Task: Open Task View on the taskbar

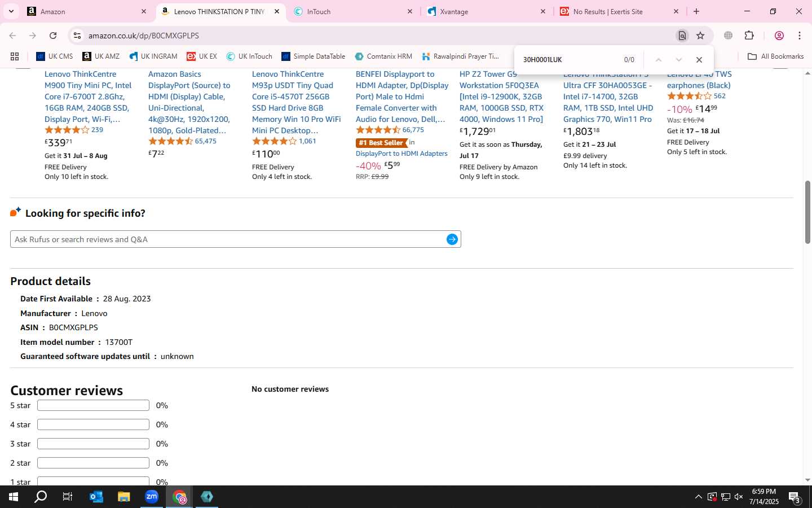Action: point(67,497)
